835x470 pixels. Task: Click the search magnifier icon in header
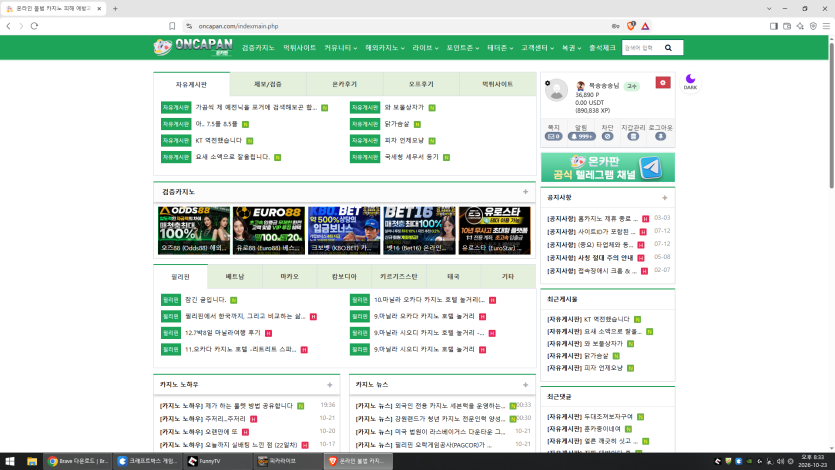668,48
